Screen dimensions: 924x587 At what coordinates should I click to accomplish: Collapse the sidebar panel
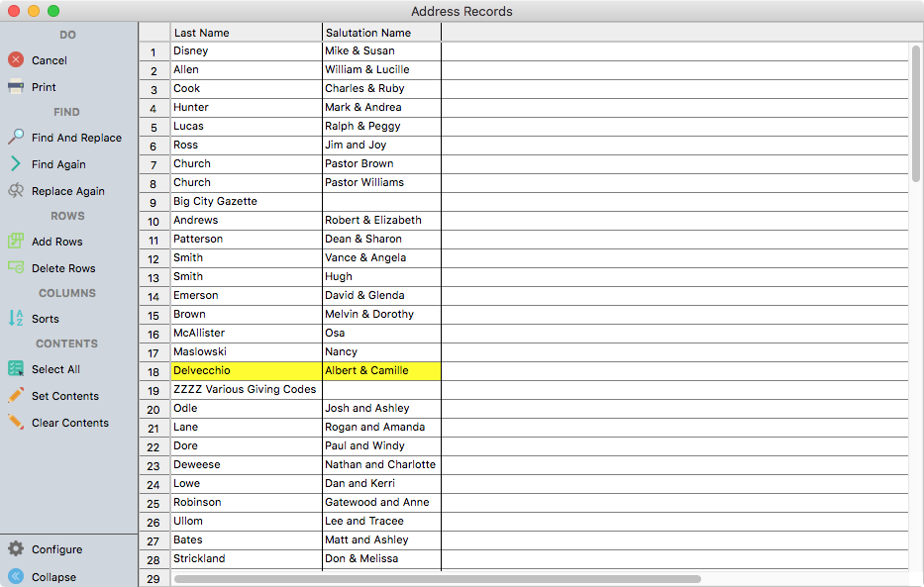pos(16,577)
